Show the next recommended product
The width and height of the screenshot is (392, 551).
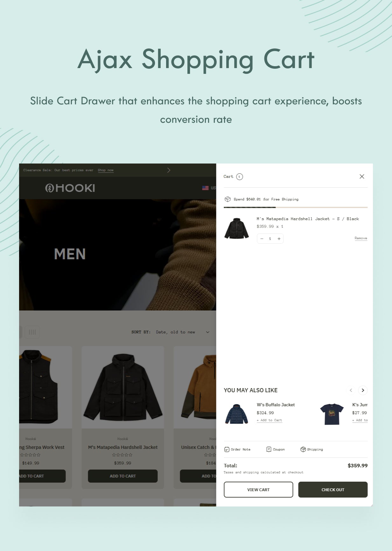point(363,390)
